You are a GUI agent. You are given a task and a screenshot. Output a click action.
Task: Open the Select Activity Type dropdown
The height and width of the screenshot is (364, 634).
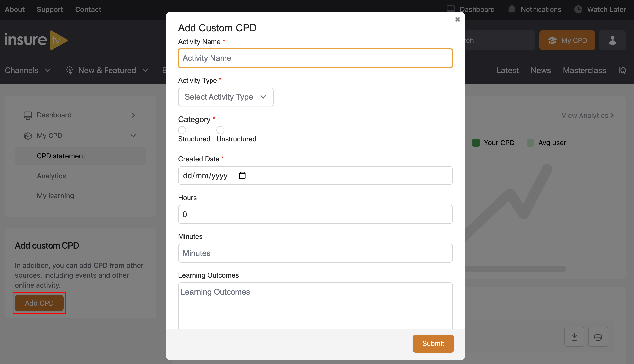(225, 97)
